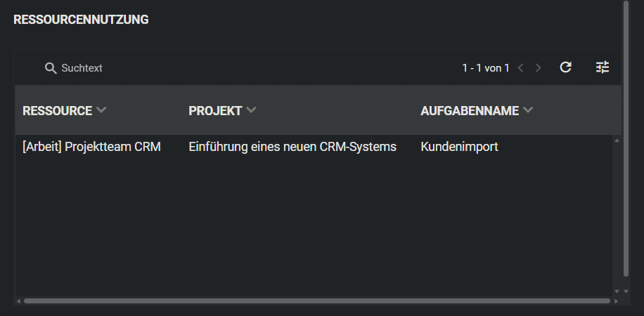Open the RESSOURCE column dropdown chevron

pyautogui.click(x=101, y=110)
